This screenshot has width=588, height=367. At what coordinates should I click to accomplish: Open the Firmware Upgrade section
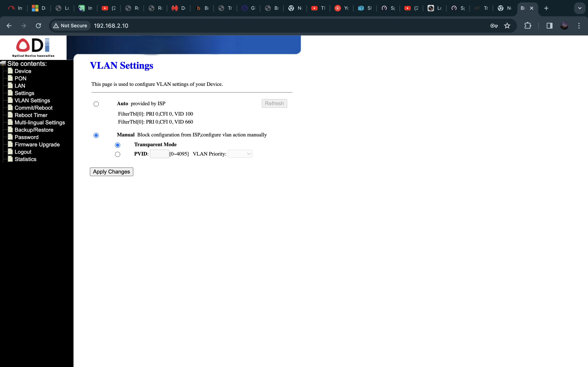[37, 144]
